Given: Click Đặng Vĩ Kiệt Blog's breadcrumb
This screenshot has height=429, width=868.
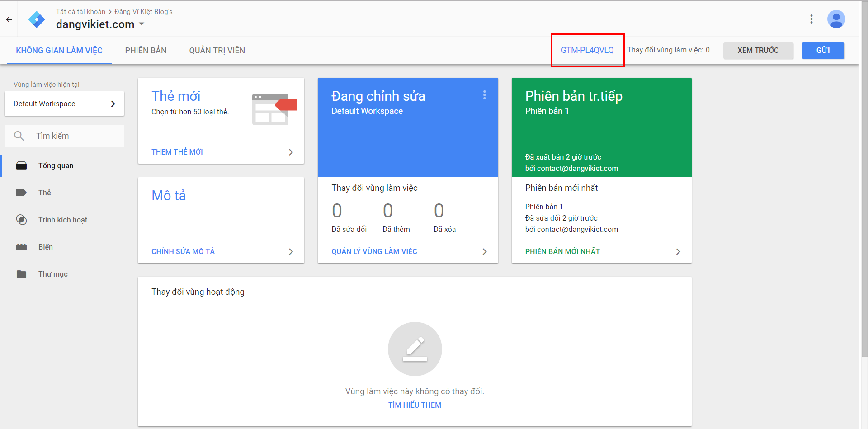Looking at the screenshot, I should pyautogui.click(x=143, y=12).
